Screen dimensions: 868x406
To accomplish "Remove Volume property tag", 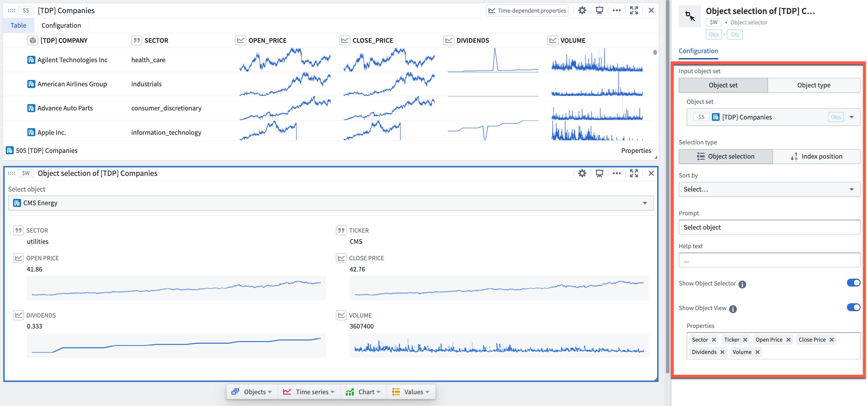I will point(757,352).
